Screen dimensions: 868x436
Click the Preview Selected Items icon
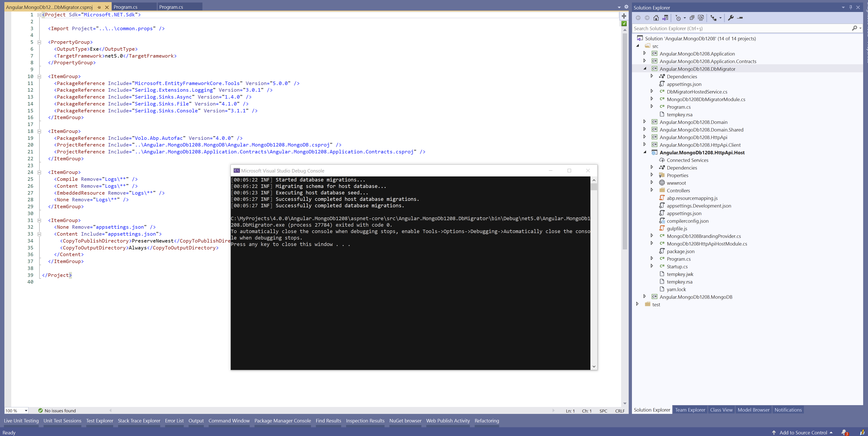(x=740, y=18)
